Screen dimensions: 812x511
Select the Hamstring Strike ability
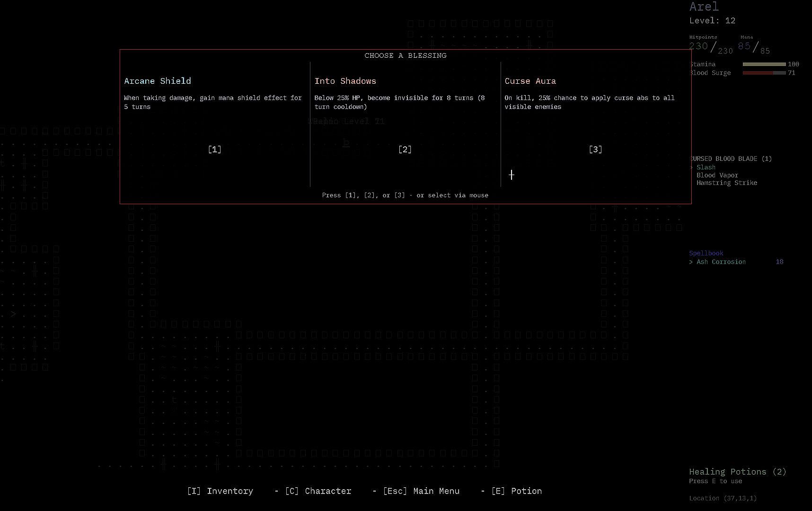[726, 183]
